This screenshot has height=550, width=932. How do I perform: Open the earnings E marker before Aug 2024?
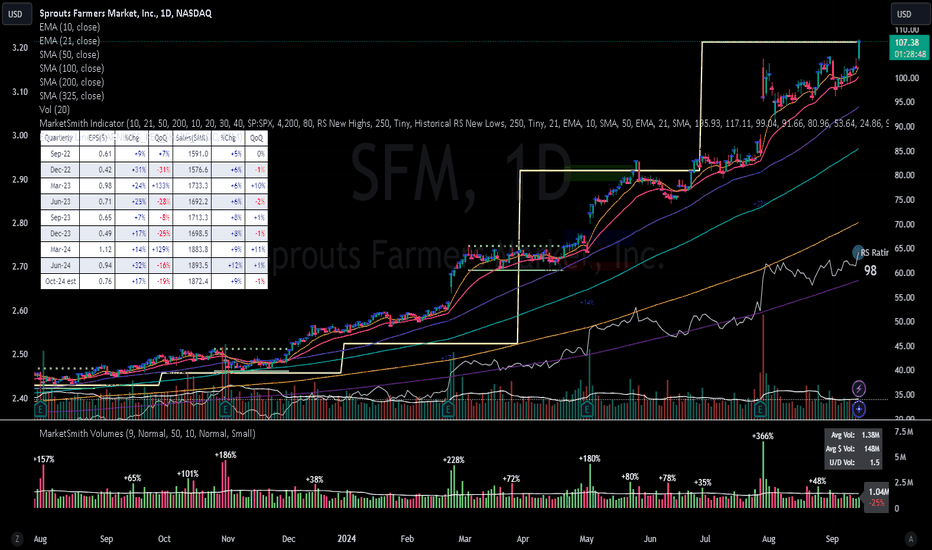click(760, 409)
